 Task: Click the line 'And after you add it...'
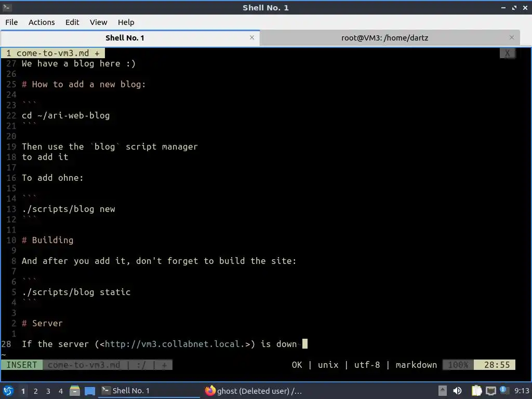pyautogui.click(x=159, y=261)
